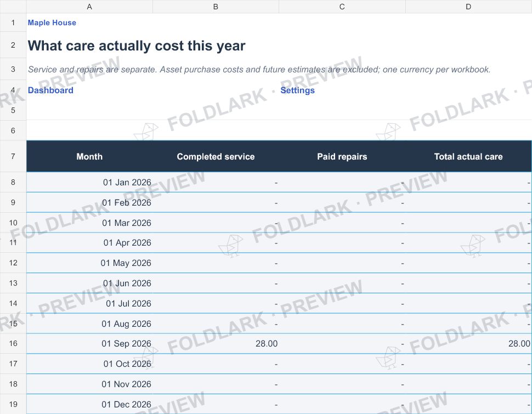Select row 3 header
This screenshot has height=414, width=532.
pos(13,69)
